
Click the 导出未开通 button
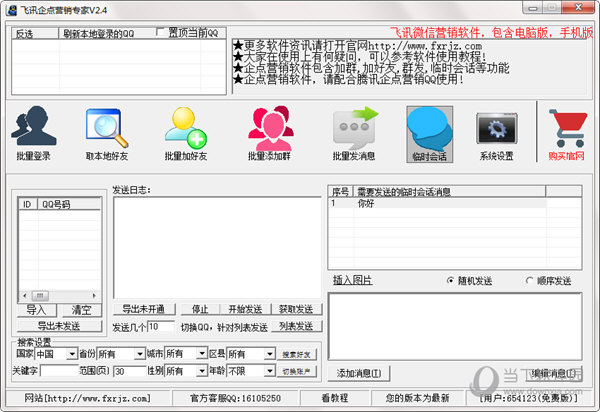click(144, 309)
